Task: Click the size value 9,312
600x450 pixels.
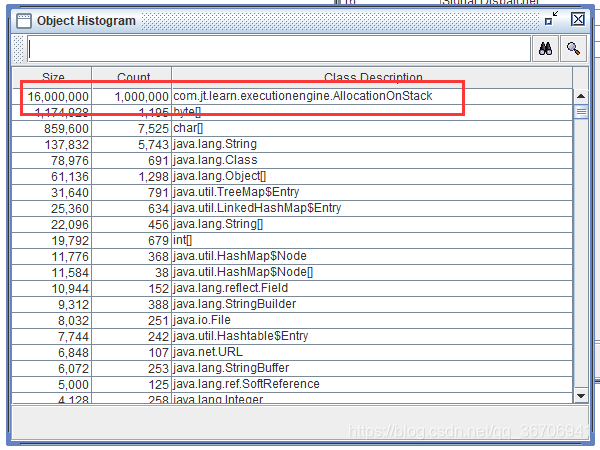Action: [x=73, y=305]
